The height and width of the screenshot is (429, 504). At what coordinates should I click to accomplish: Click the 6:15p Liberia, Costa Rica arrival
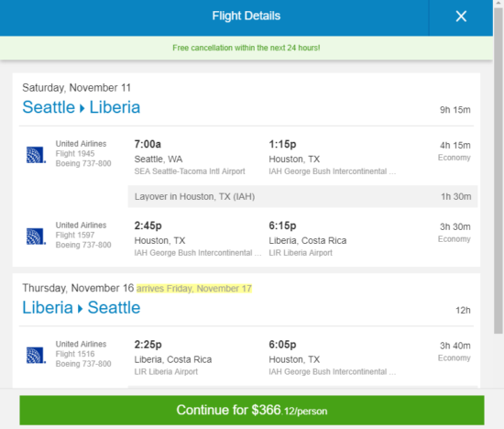point(282,225)
